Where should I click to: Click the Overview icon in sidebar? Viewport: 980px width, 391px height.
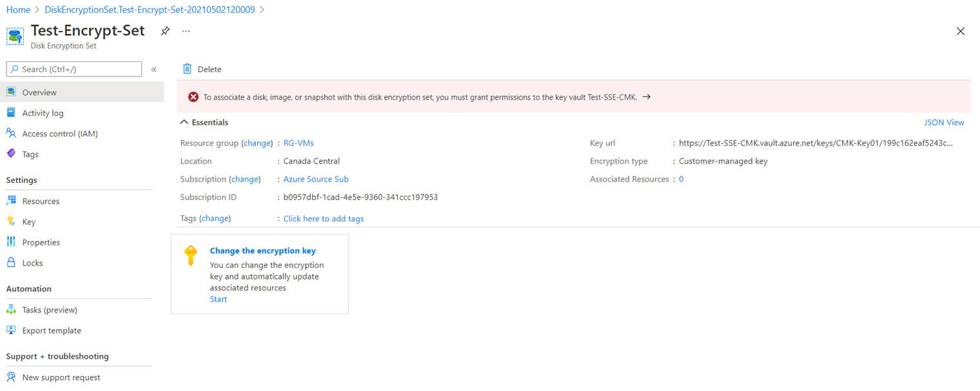[x=11, y=92]
